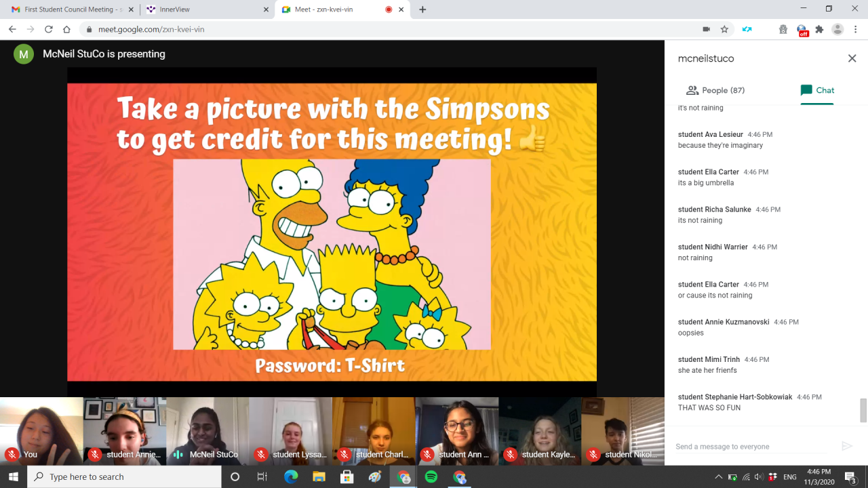868x488 pixels.
Task: Open a new browser tab
Action: (x=423, y=9)
